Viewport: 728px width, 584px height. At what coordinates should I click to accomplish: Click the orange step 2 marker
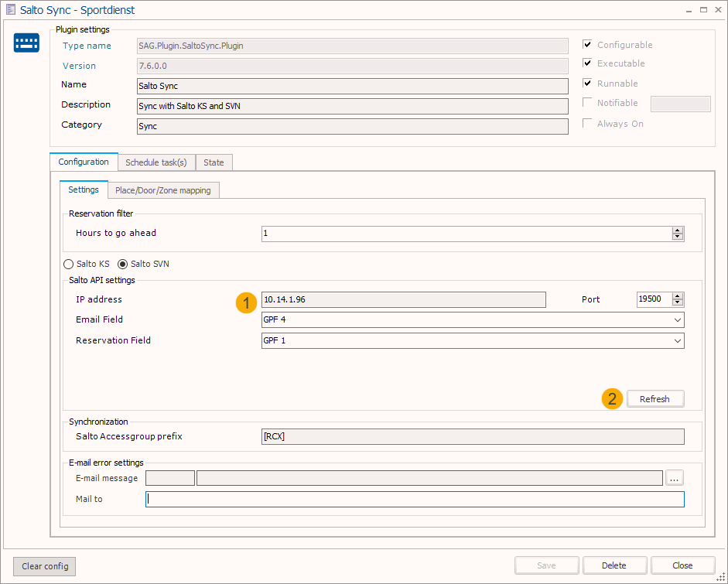coord(612,399)
